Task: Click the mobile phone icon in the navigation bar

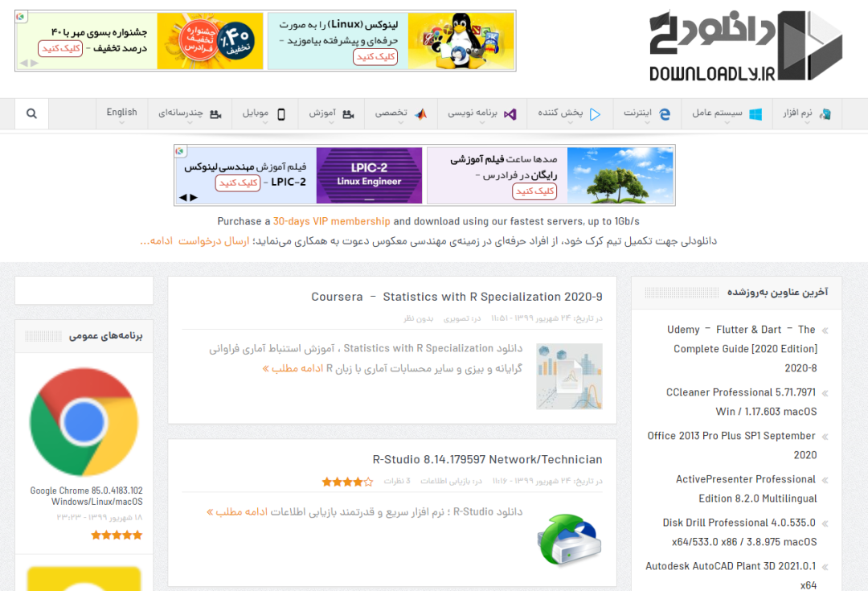Action: (281, 114)
